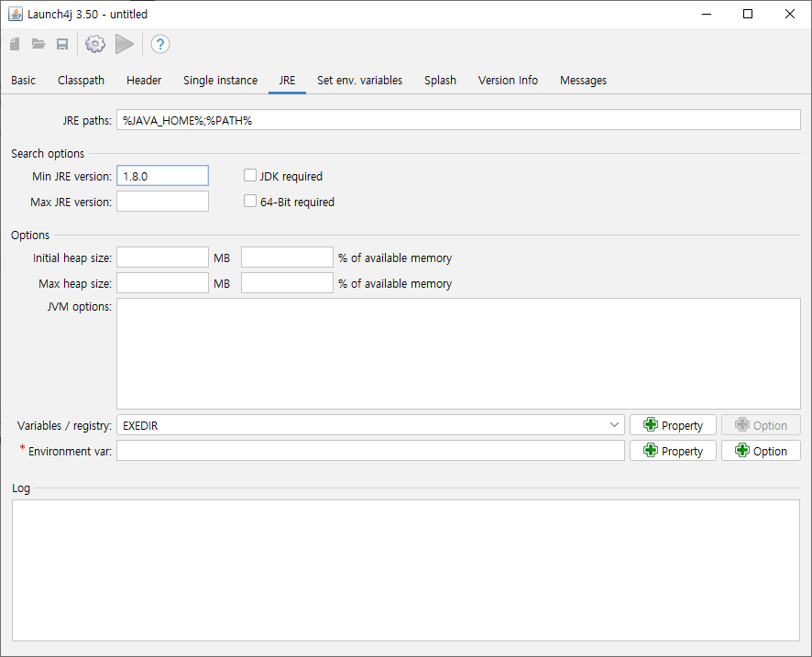
Task: Click the Launch4j title bar app icon
Action: 16,14
